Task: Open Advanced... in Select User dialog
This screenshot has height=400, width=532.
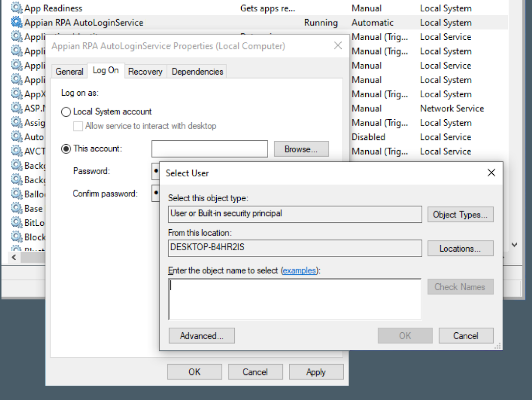Action: pos(202,336)
